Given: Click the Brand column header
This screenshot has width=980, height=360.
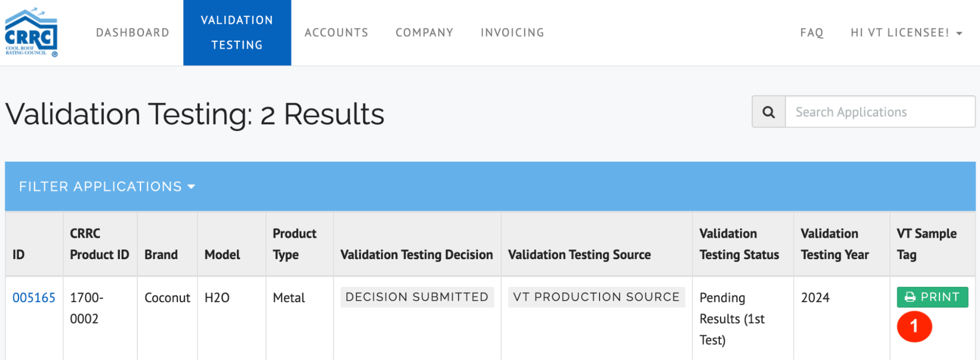Looking at the screenshot, I should coord(161,255).
